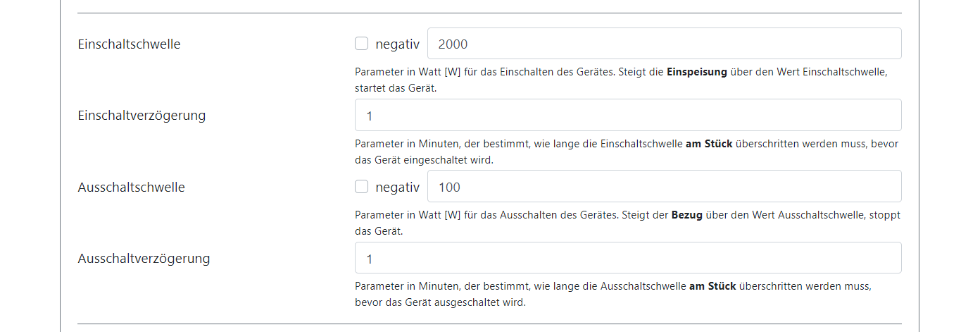Click bold 'am Stück' in Einschaltverzögerung hint
980x332 pixels.
[709, 144]
